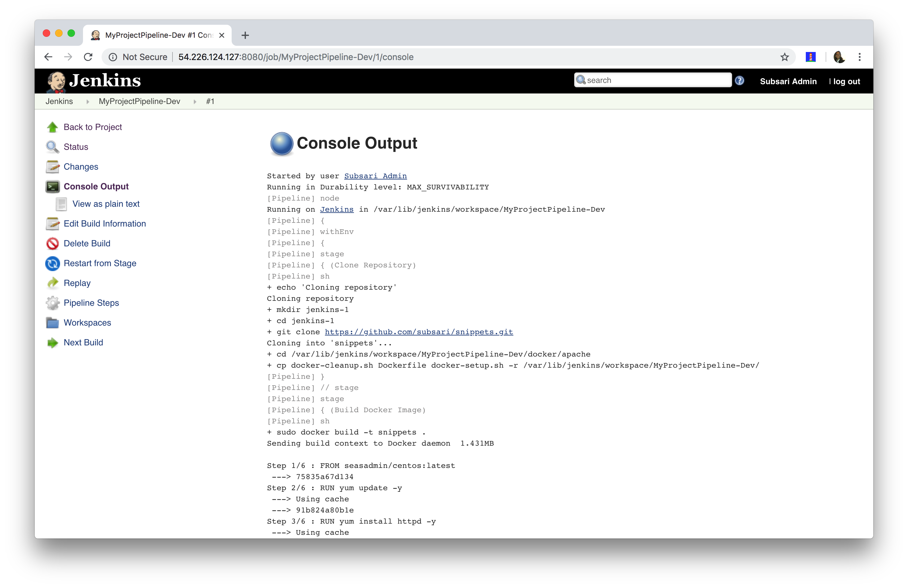The image size is (908, 588).
Task: Bookmark this page with the star icon
Action: [x=784, y=57]
